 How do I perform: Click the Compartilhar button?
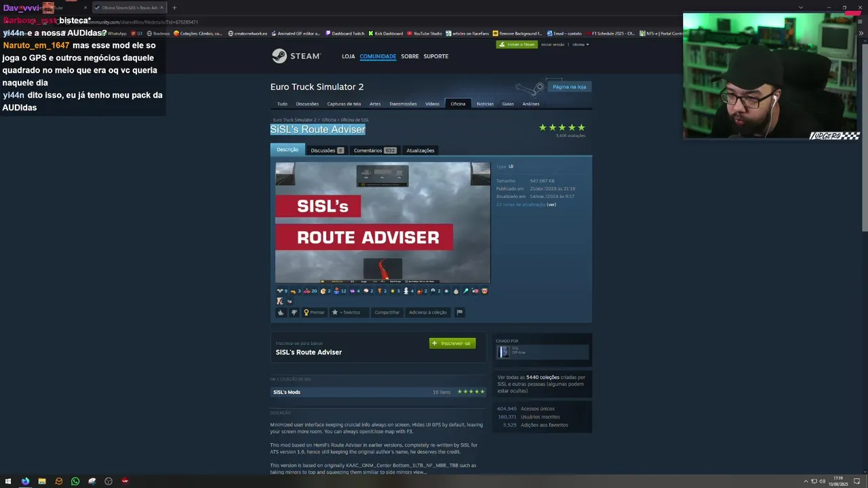[x=387, y=312]
